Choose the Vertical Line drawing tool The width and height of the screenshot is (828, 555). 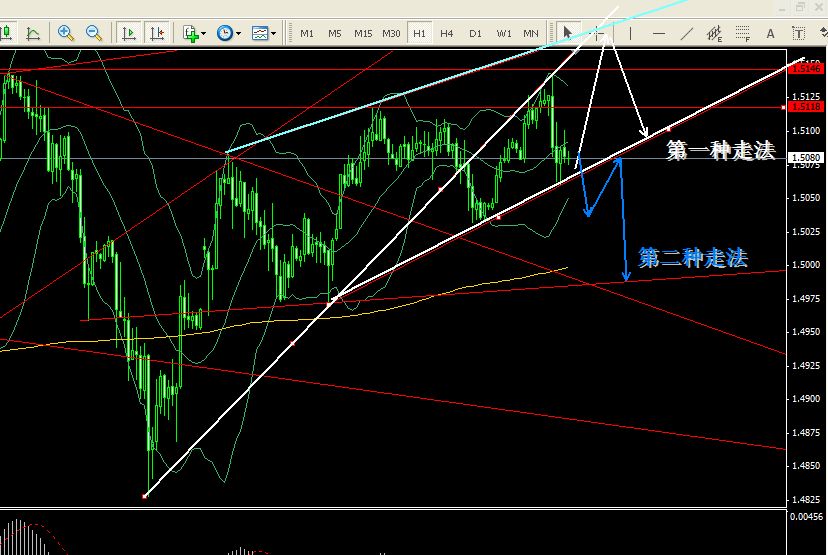pos(631,34)
